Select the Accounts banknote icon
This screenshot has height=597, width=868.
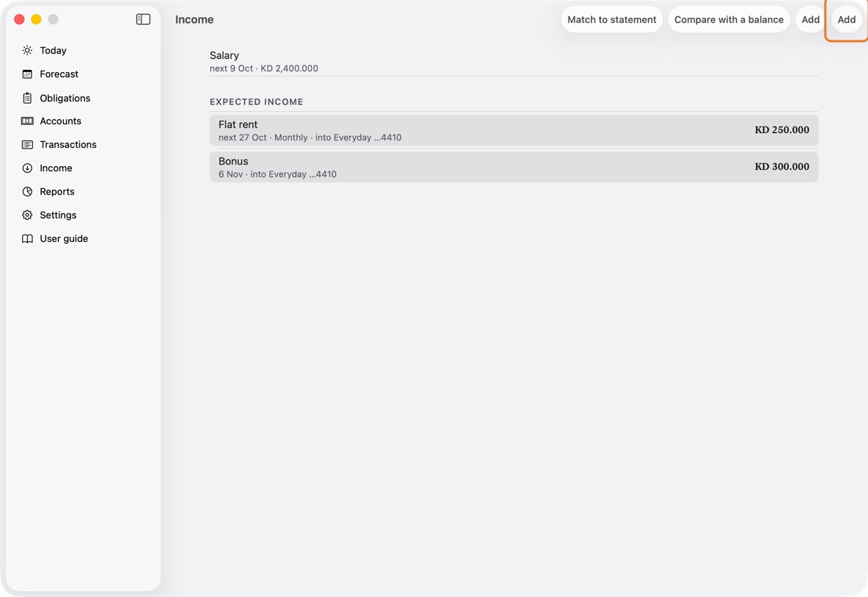(x=27, y=121)
